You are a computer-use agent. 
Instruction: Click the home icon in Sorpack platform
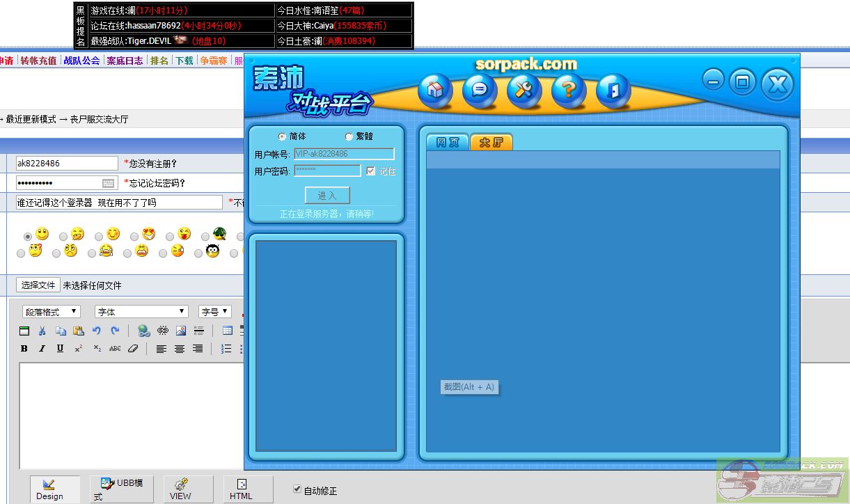pyautogui.click(x=435, y=90)
